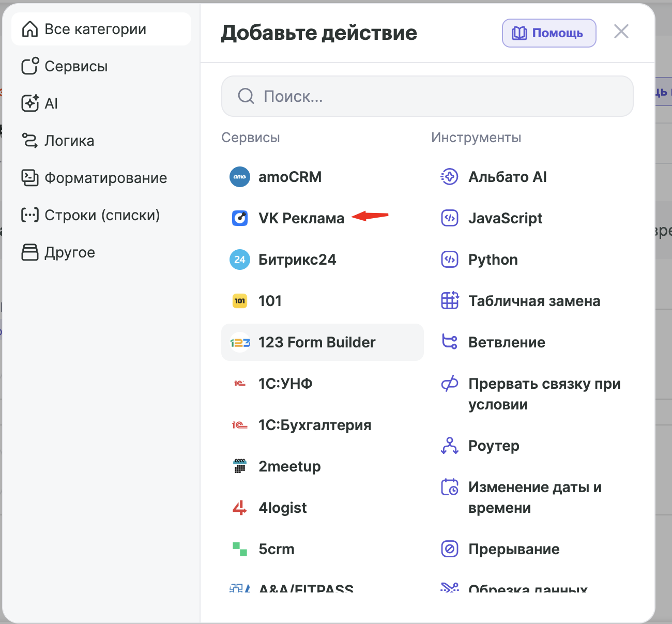
Task: Click the 1С:УНФ logo icon
Action: coord(240,384)
